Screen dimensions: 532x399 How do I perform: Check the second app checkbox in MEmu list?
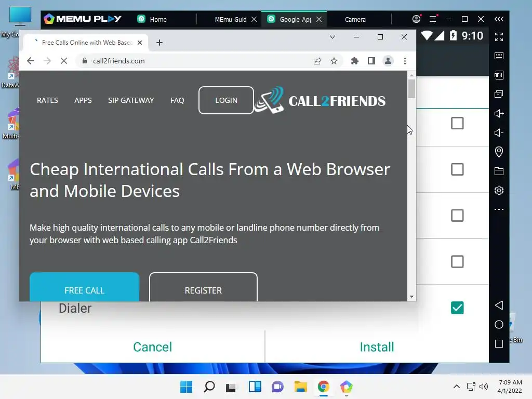457,169
